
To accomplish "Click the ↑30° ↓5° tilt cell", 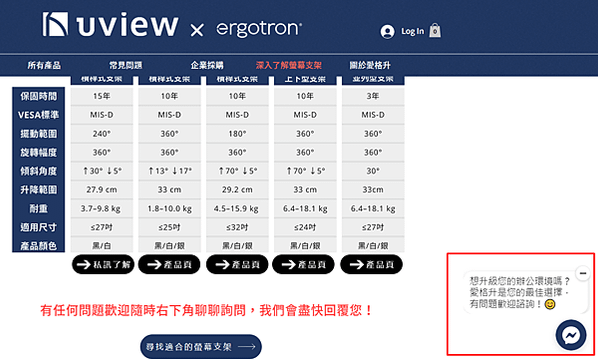I will click(x=101, y=171).
